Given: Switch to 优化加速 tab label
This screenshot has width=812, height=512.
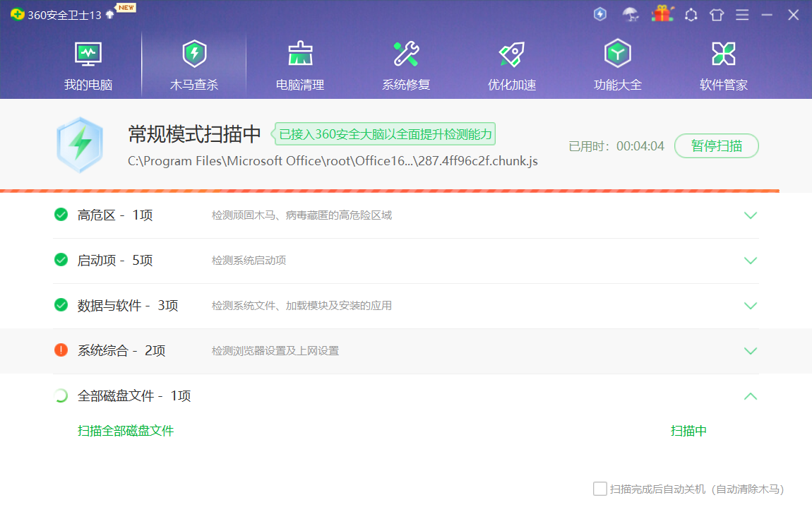Looking at the screenshot, I should (x=512, y=85).
